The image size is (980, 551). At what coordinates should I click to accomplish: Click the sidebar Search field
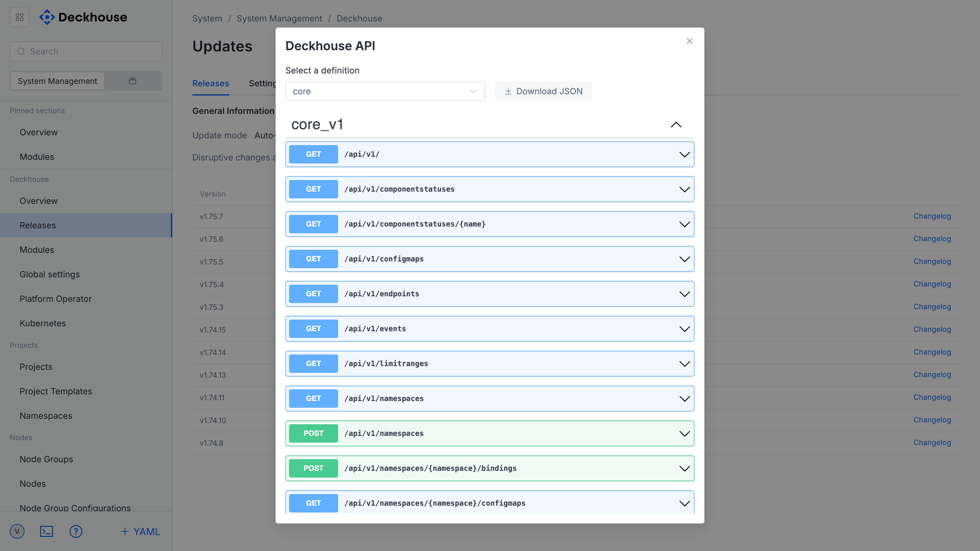click(86, 51)
